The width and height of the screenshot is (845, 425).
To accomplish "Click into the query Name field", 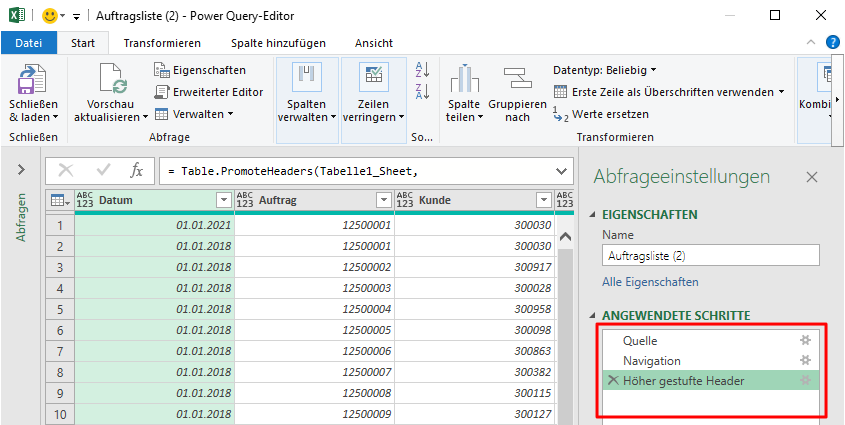I will [710, 255].
